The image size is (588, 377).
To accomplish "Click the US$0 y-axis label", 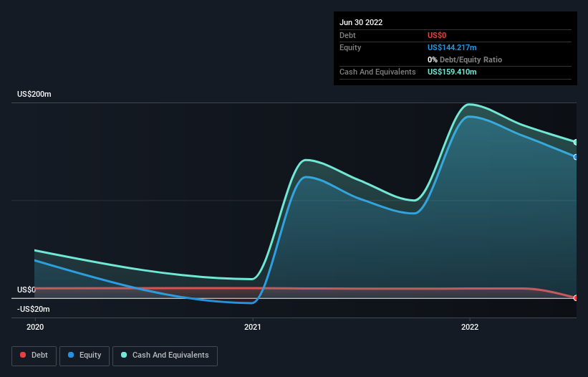I will coord(26,290).
